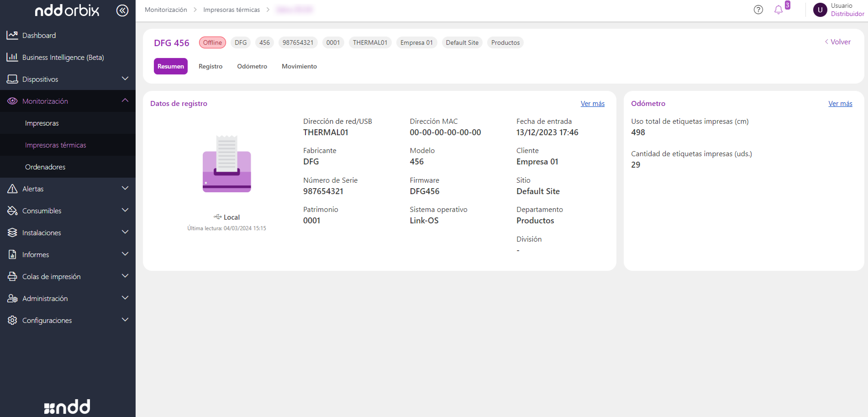
Task: Open Ordenadores in the sidebar
Action: point(45,166)
